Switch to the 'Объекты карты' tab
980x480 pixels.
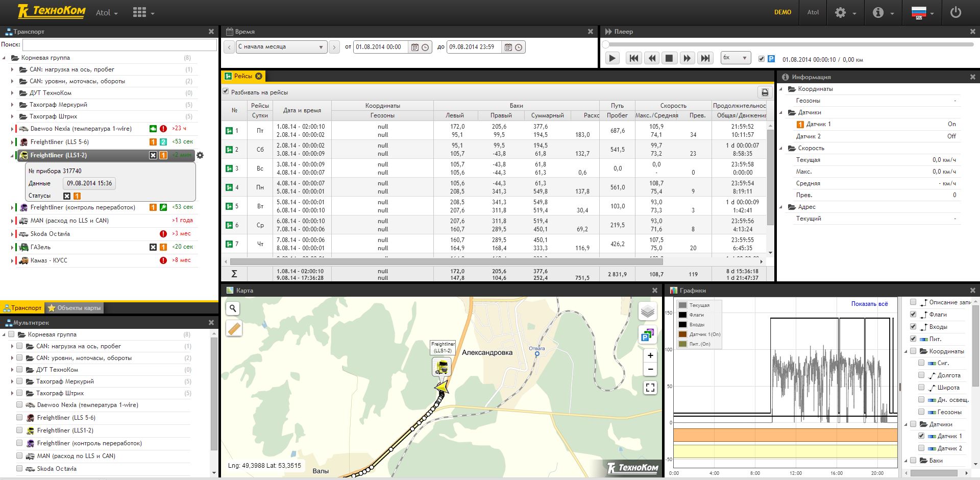pyautogui.click(x=75, y=308)
